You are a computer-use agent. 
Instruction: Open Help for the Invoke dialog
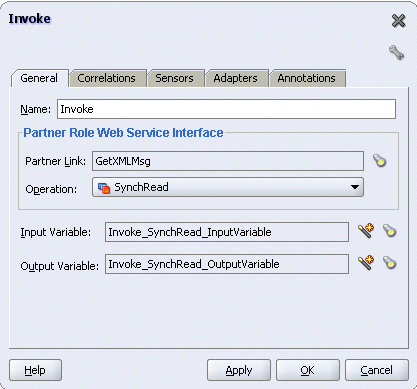point(35,370)
